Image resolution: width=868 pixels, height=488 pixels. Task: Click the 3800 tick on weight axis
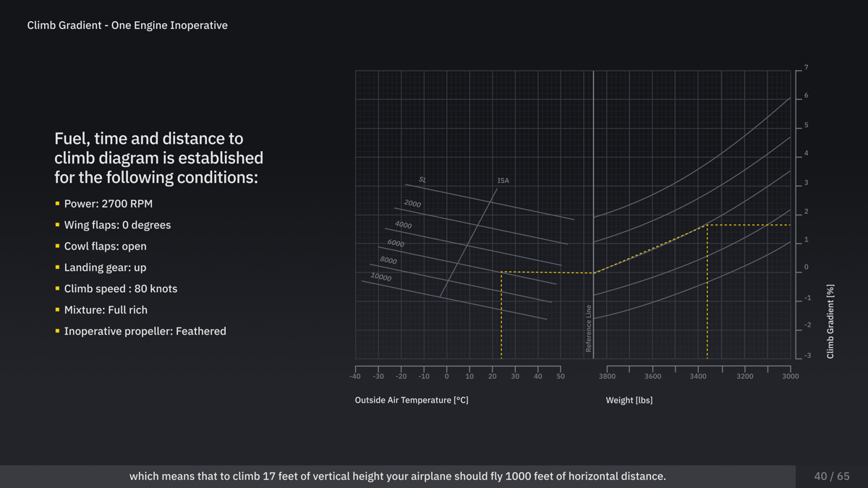607,376
